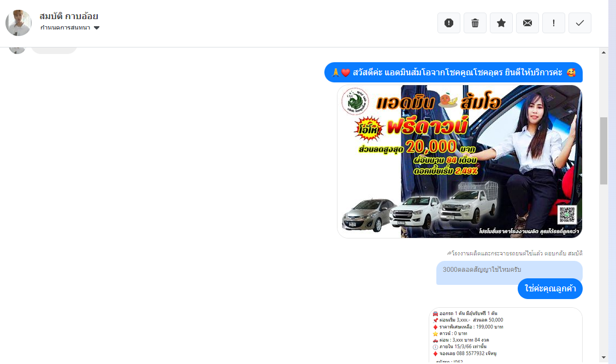Click the scrollbar up arrow

(x=603, y=52)
